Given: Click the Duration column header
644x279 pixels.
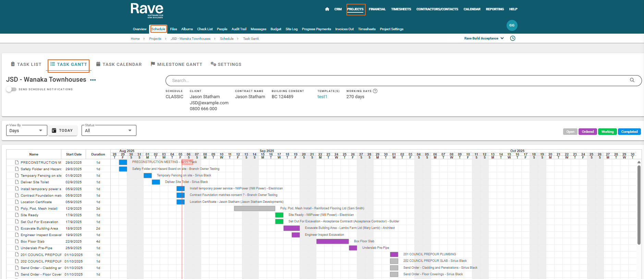Looking at the screenshot, I should (98, 154).
